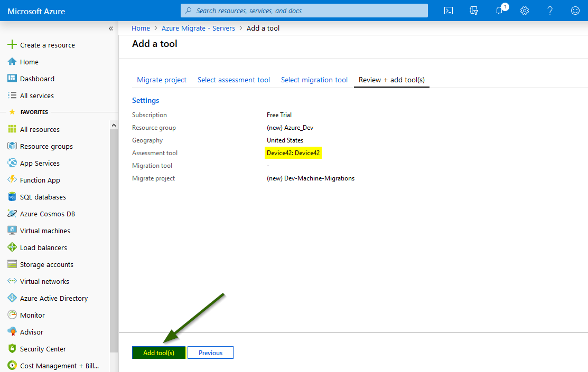
Task: Open the Select migration tool tab
Action: click(x=314, y=80)
